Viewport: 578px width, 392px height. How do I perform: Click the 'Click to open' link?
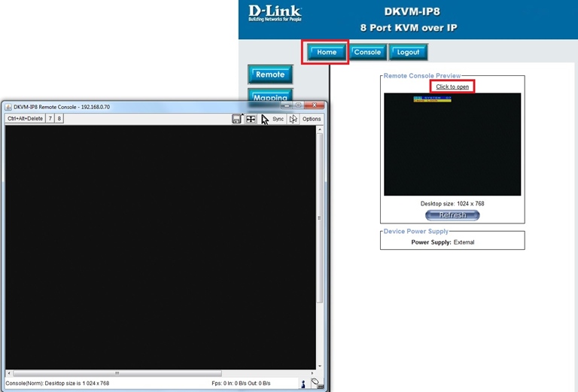pos(452,87)
